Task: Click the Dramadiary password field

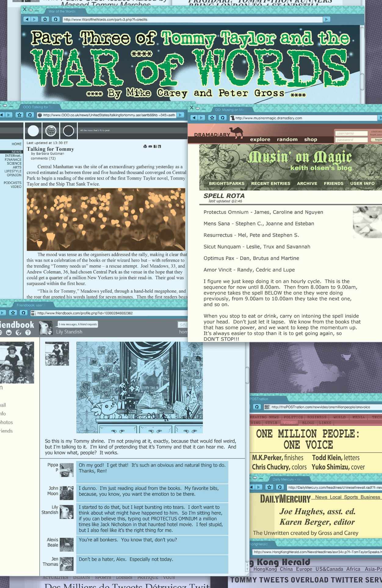Action: (x=351, y=140)
